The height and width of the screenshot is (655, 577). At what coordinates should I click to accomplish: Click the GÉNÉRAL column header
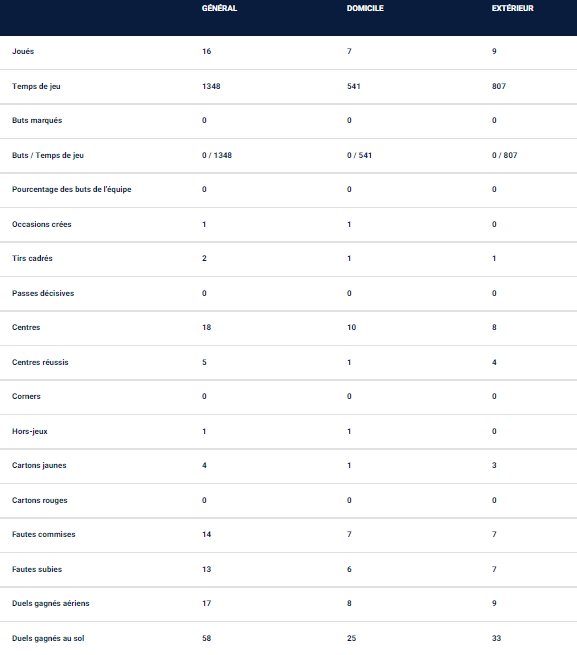click(x=219, y=8)
